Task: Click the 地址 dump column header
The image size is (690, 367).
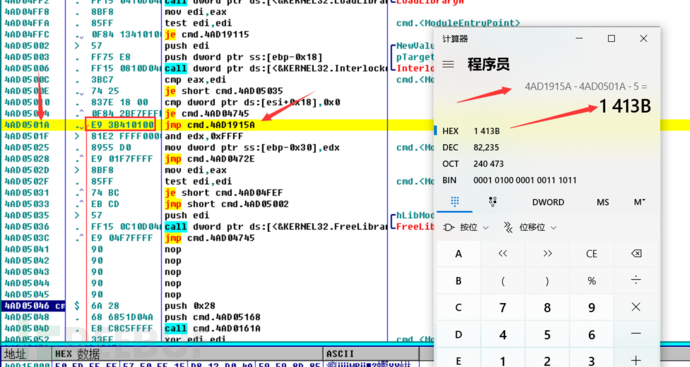Action: click(x=15, y=354)
